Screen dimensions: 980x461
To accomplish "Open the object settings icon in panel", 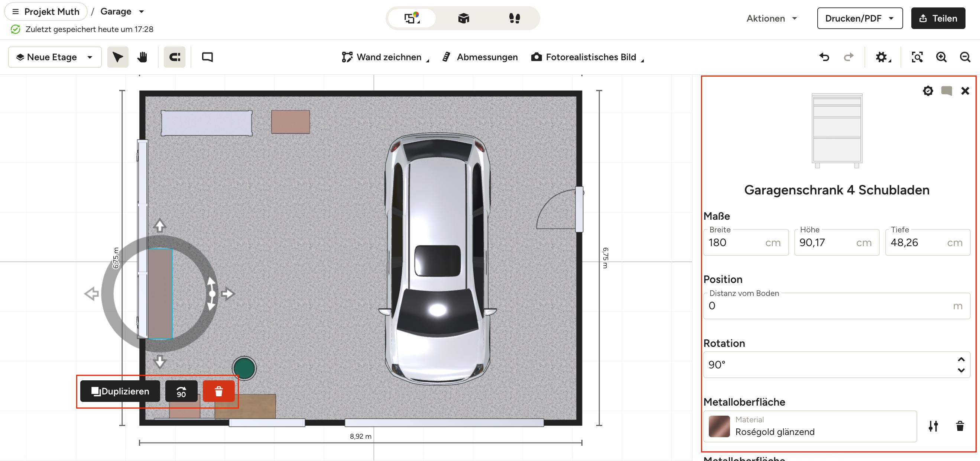I will point(928,91).
